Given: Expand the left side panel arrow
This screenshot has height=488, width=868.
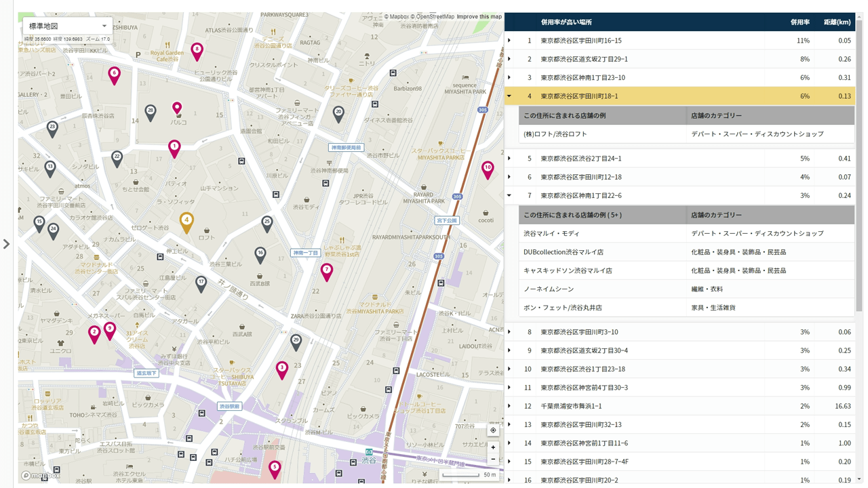Looking at the screenshot, I should pos(7,244).
